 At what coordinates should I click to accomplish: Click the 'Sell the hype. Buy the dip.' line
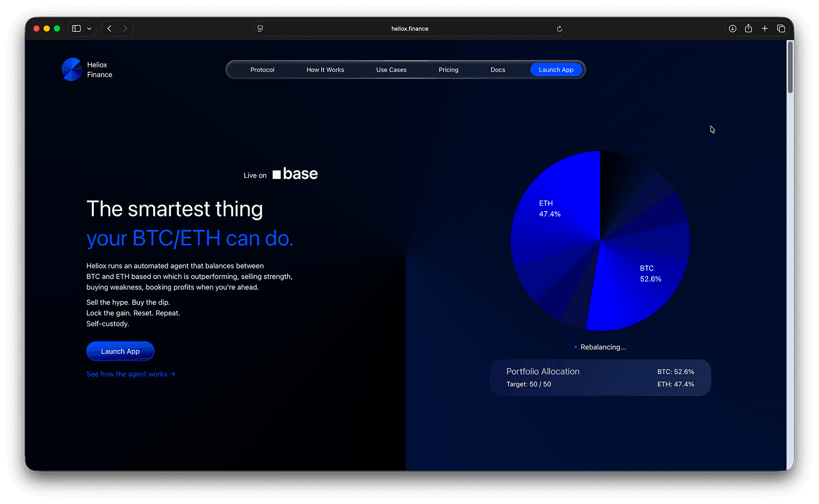pos(128,303)
